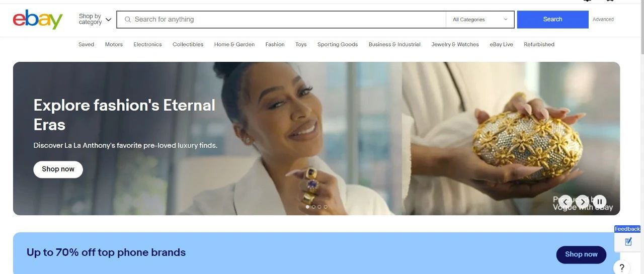The height and width of the screenshot is (274, 644).
Task: Pause the banner carousel
Action: click(x=600, y=202)
